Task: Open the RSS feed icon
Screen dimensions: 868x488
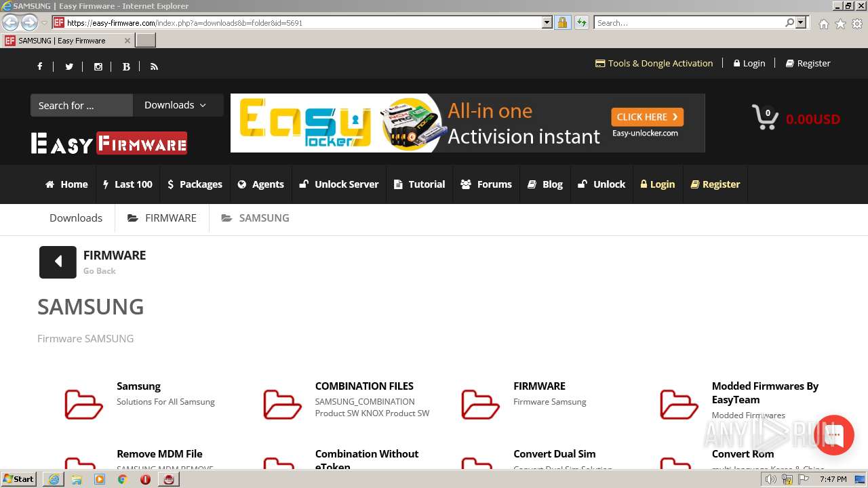Action: click(x=154, y=66)
